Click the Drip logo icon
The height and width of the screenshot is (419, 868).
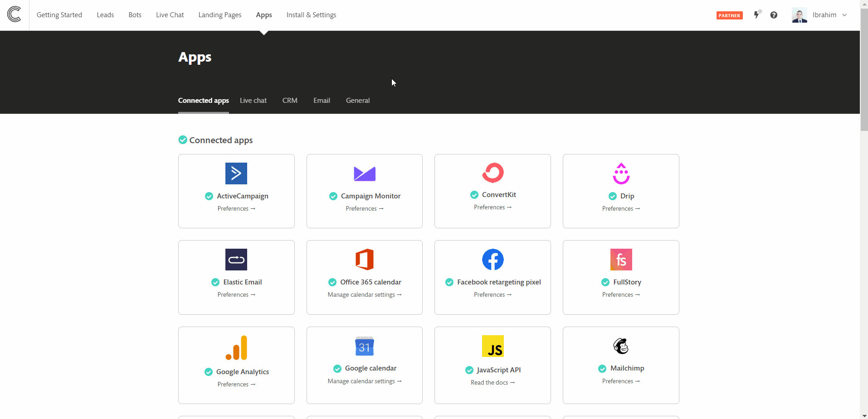[621, 173]
